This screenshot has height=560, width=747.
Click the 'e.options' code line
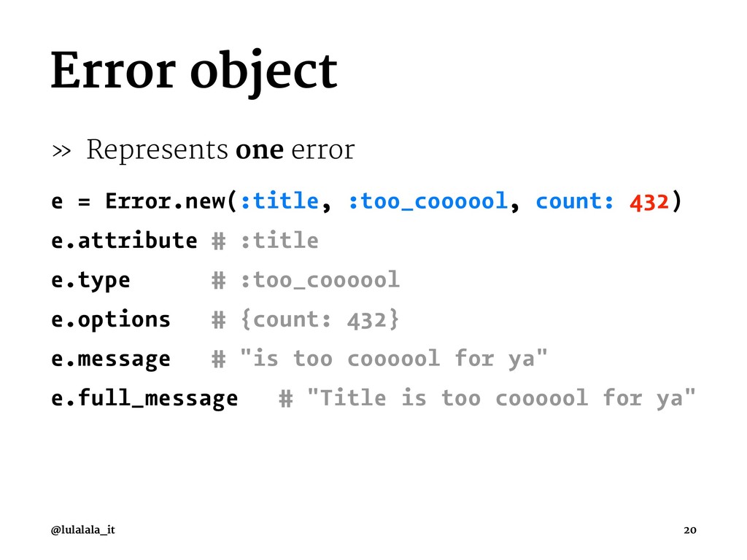pyautogui.click(x=111, y=320)
